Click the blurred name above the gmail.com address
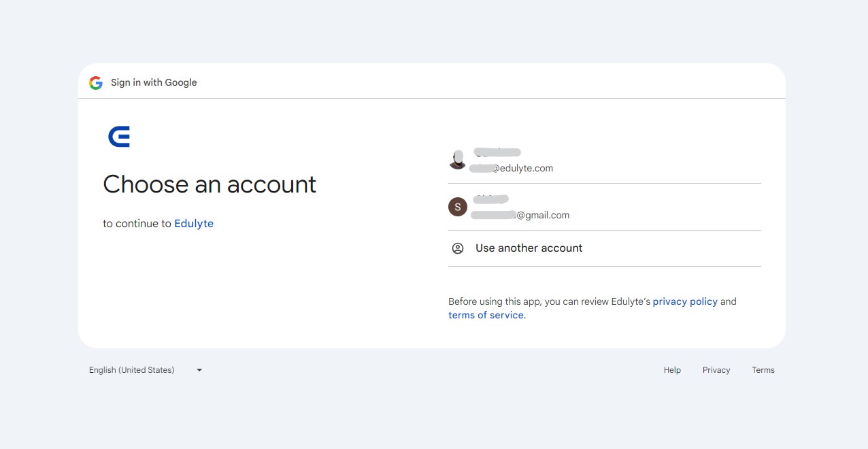 coord(491,199)
